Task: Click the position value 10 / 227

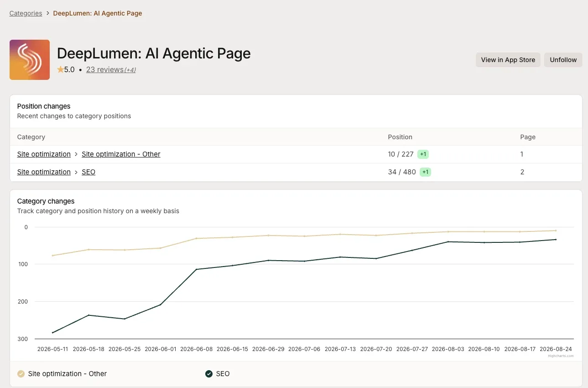Action: (x=401, y=154)
